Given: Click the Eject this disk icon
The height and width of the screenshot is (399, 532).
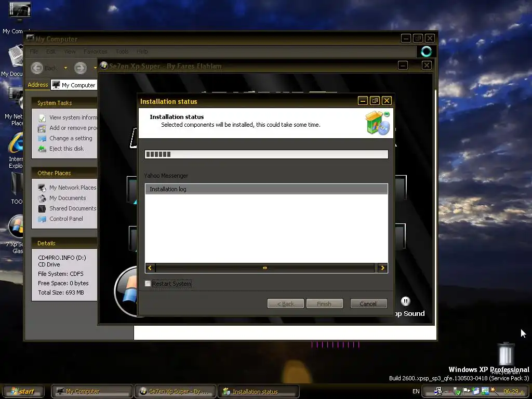Looking at the screenshot, I should [x=42, y=149].
